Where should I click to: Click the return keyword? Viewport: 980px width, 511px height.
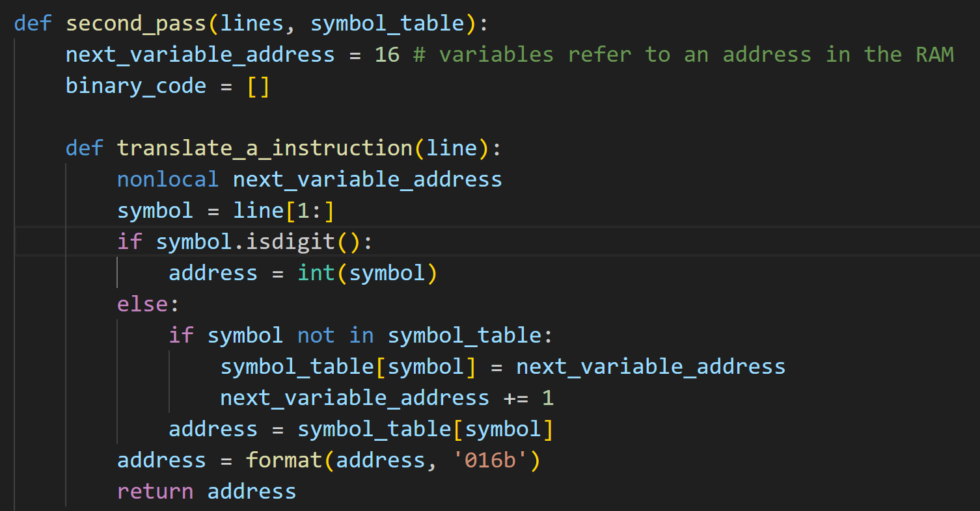click(155, 491)
